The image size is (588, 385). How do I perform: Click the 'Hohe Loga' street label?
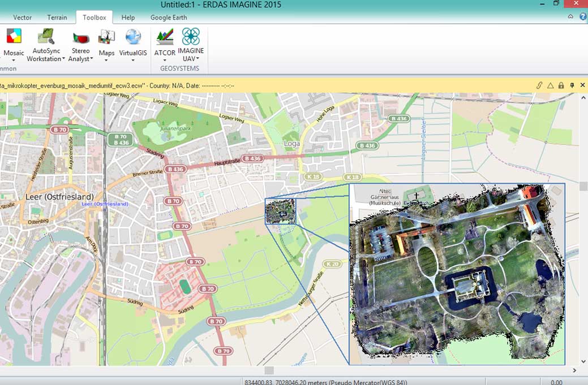(325, 114)
